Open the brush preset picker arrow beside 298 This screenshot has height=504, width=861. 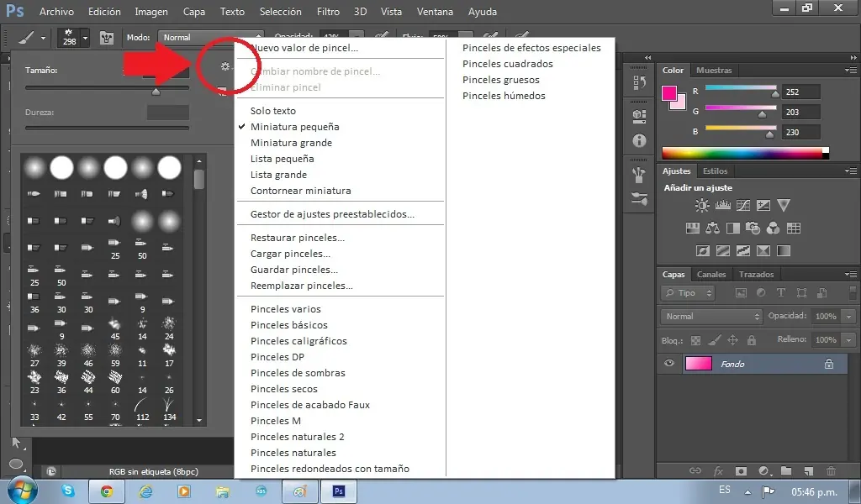[85, 38]
